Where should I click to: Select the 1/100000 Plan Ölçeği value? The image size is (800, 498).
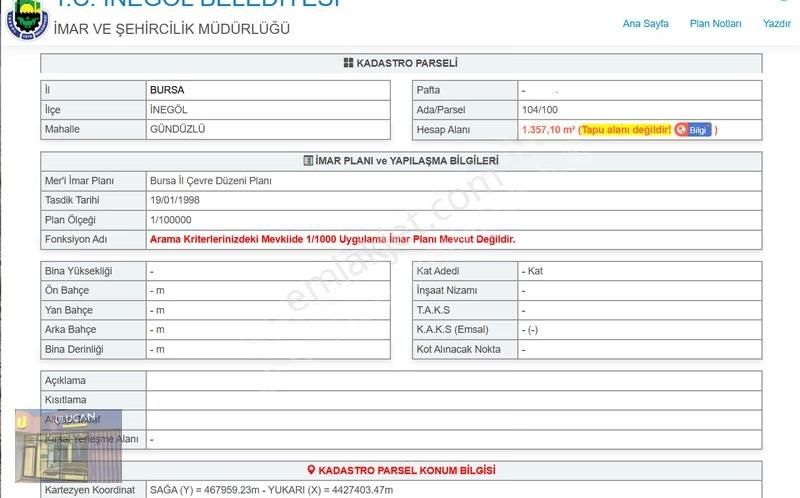click(170, 220)
